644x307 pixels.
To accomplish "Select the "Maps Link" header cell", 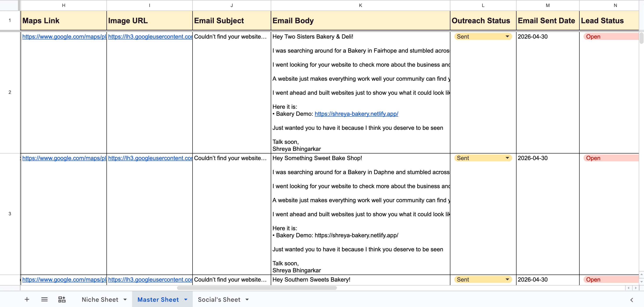I will pos(64,21).
